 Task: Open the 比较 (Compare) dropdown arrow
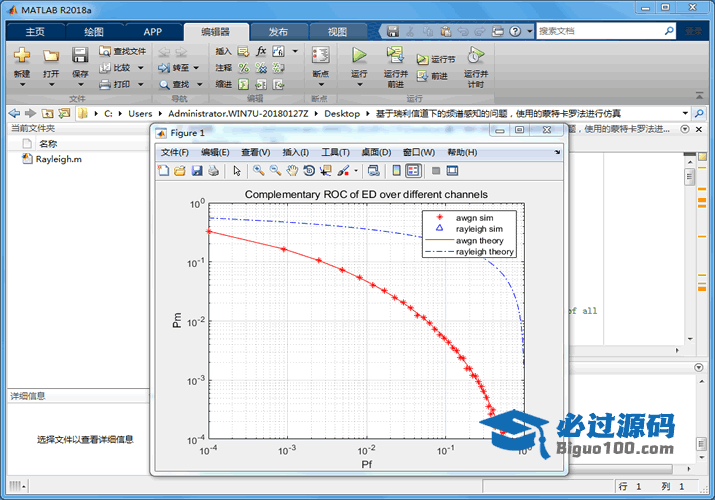pos(140,68)
